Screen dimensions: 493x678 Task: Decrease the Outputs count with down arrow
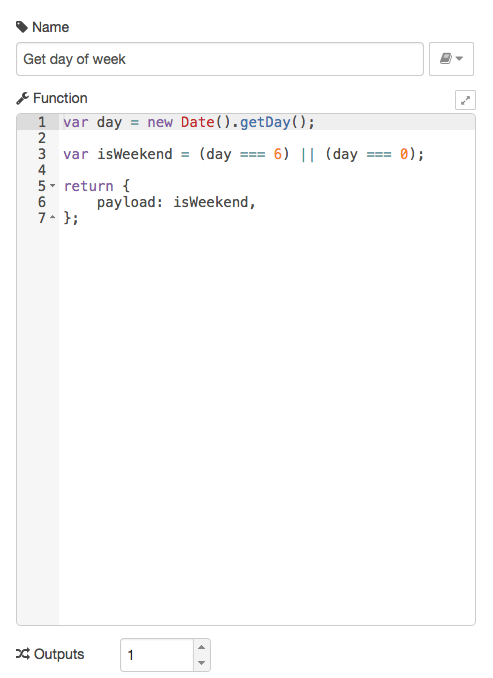202,662
